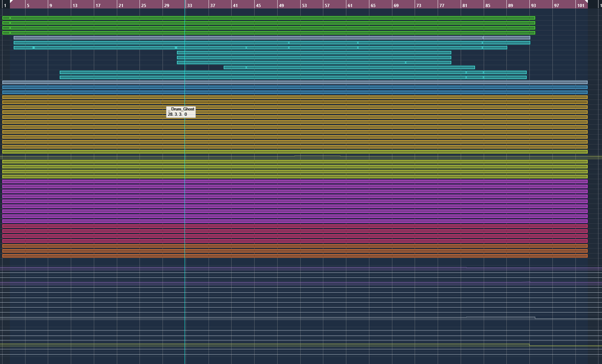Select the bottommost orange-red clip
Viewport: 602px width, 364px height.
(x=294, y=256)
